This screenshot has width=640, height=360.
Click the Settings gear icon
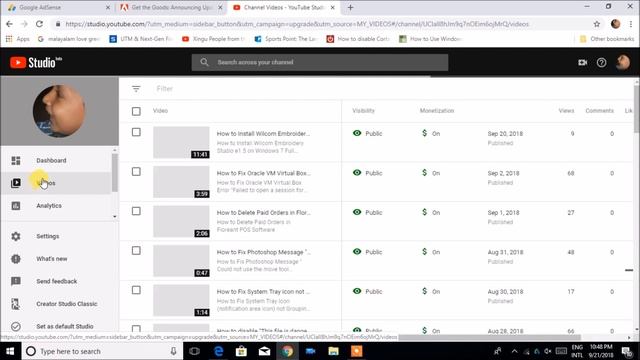pos(16,236)
